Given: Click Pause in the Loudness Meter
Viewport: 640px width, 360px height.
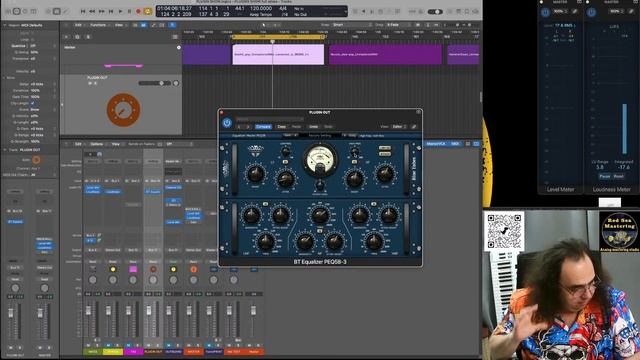Looking at the screenshot, I should [x=605, y=176].
